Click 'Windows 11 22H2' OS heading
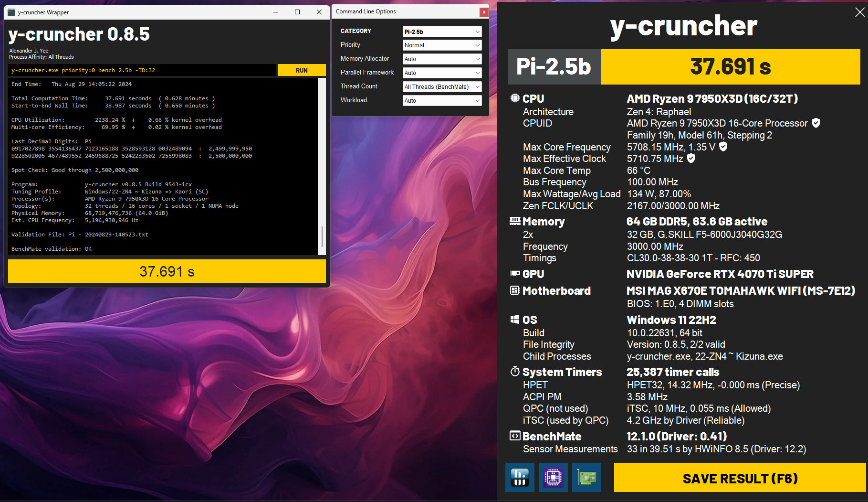This screenshot has width=868, height=502. pyautogui.click(x=671, y=320)
